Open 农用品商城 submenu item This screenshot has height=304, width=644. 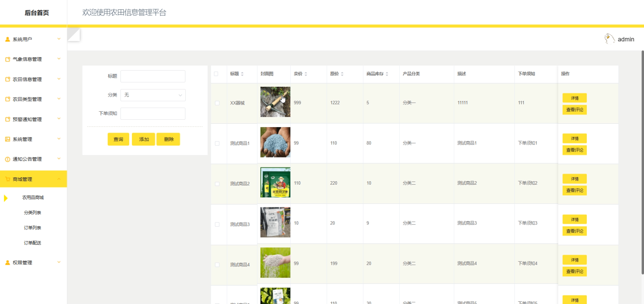(x=33, y=197)
